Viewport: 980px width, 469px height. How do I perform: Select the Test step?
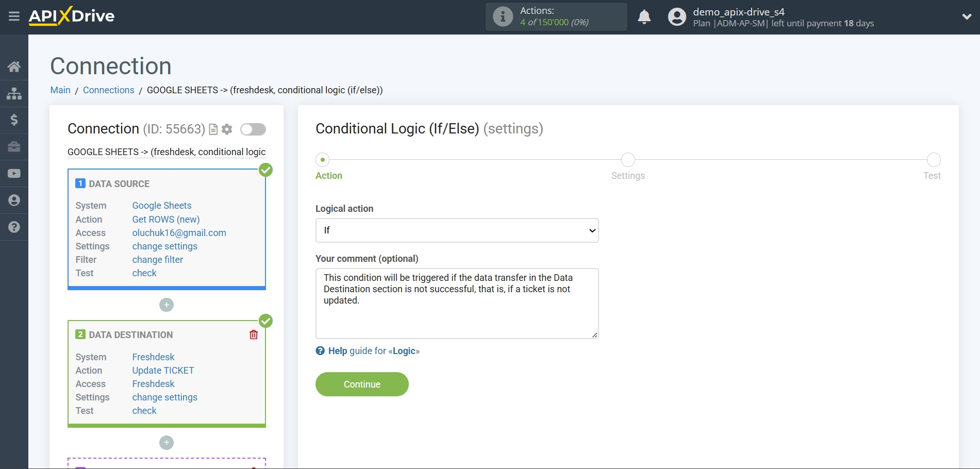[934, 160]
